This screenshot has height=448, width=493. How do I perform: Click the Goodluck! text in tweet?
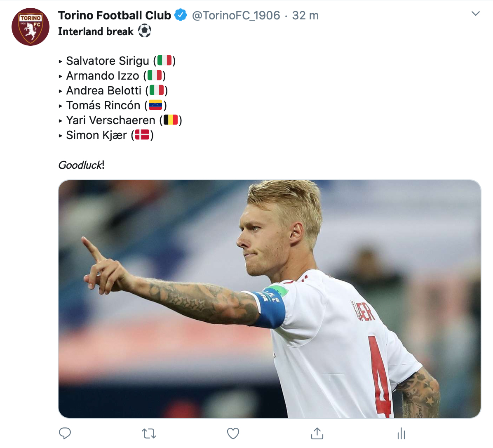tap(81, 165)
